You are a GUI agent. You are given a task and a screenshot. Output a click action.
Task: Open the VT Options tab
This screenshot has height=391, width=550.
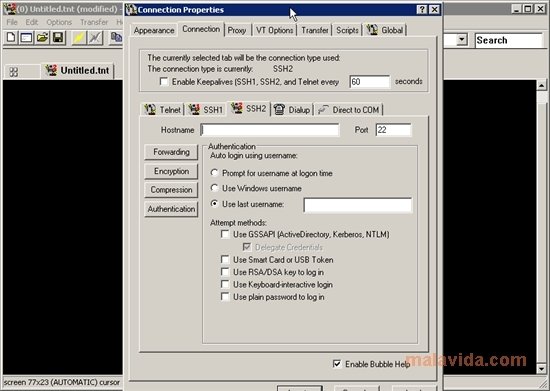tap(274, 31)
